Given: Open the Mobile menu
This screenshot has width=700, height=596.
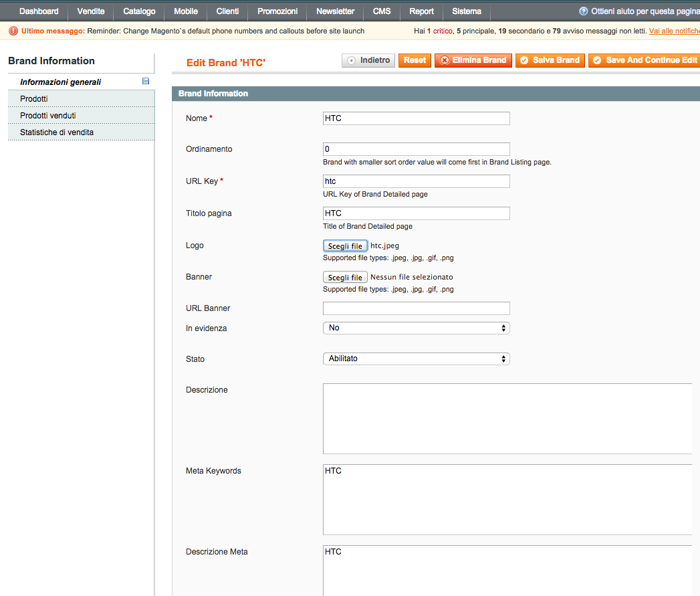Looking at the screenshot, I should [x=186, y=11].
